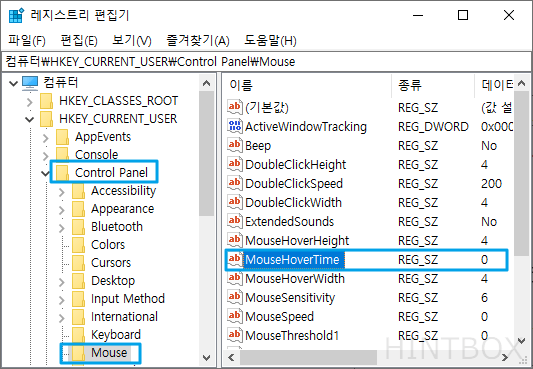Click the Bluetooth folder icon

pyautogui.click(x=78, y=227)
